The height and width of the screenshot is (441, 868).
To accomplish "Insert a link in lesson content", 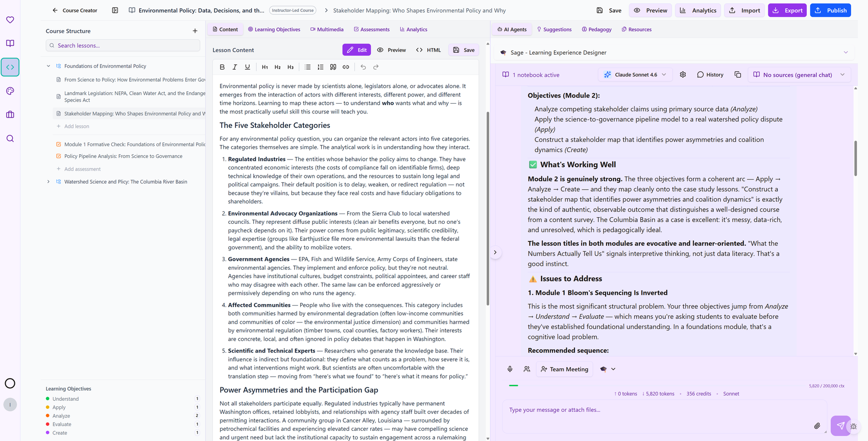I will click(x=346, y=67).
